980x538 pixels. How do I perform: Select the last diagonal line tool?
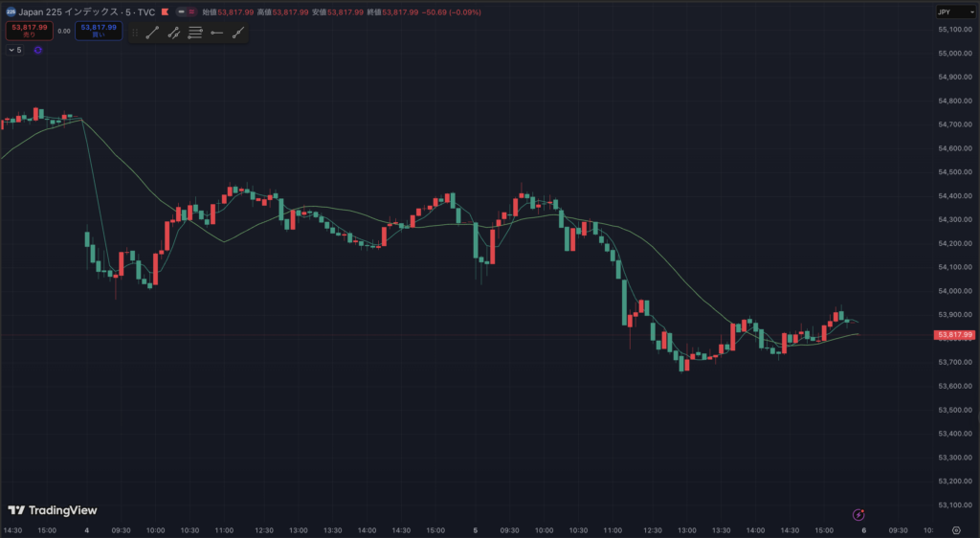238,33
